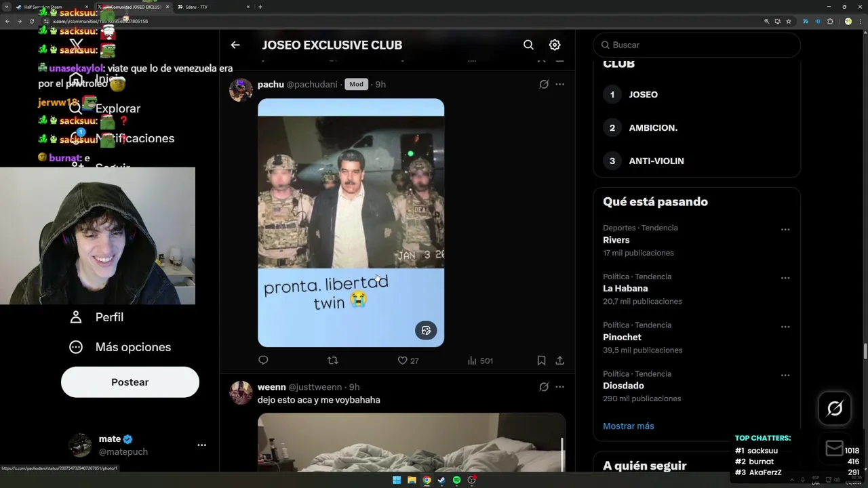Image resolution: width=868 pixels, height=488 pixels.
Task: Click the @pachudani handle
Action: (312, 84)
